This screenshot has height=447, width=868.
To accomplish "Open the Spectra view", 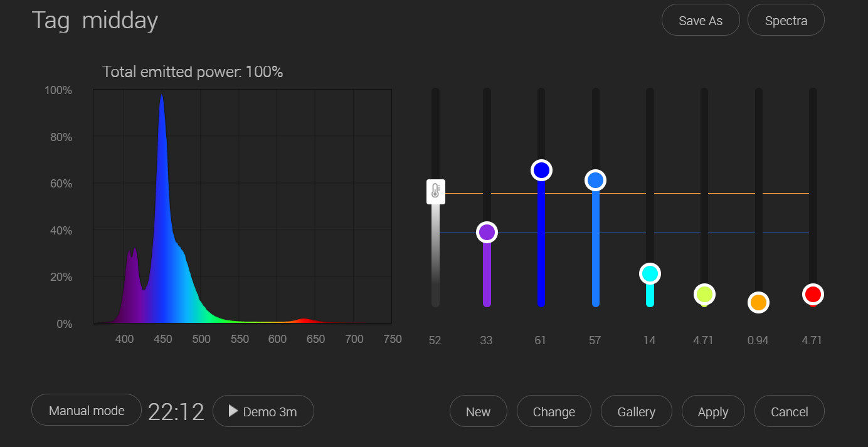I will coord(786,20).
